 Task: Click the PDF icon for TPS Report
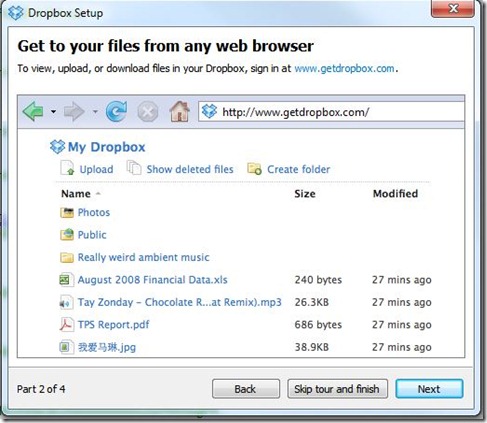click(66, 324)
